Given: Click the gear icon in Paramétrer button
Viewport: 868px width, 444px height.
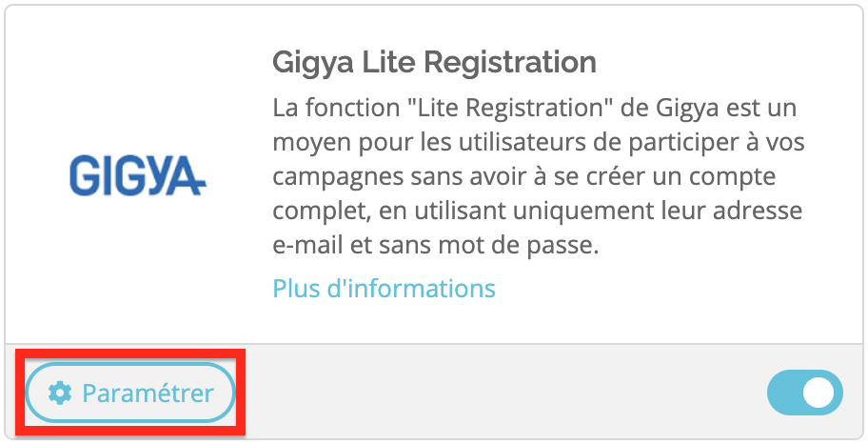Looking at the screenshot, I should click(x=60, y=393).
